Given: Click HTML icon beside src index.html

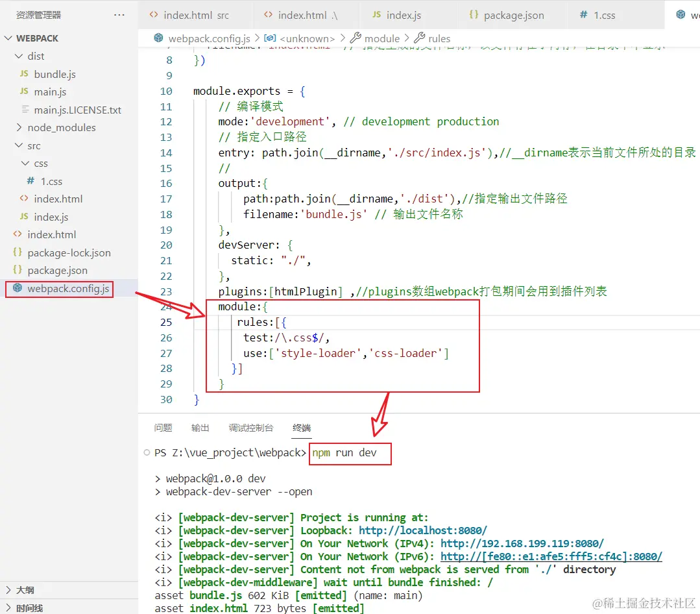Looking at the screenshot, I should (24, 198).
